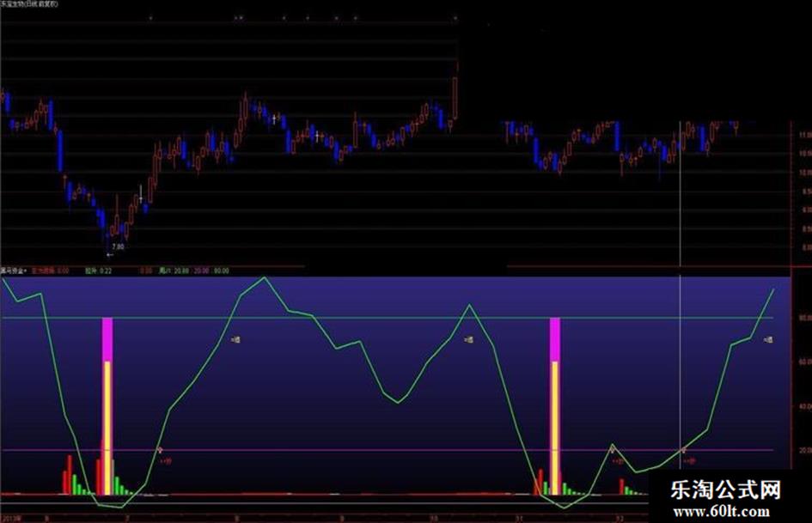The image size is (812, 523).
Task: Click the first diamond marker on the magenta line
Action: click(159, 449)
